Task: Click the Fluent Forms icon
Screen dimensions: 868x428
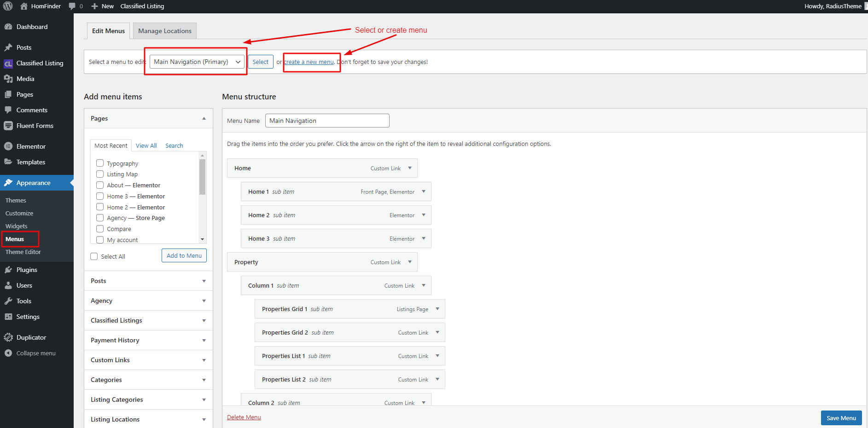Action: [x=8, y=126]
